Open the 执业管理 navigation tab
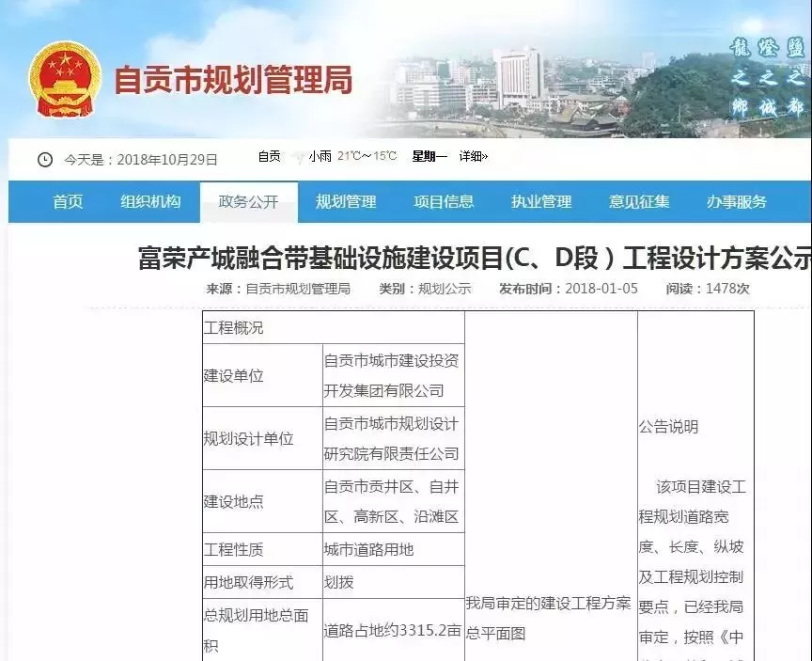Image resolution: width=812 pixels, height=661 pixels. point(541,202)
